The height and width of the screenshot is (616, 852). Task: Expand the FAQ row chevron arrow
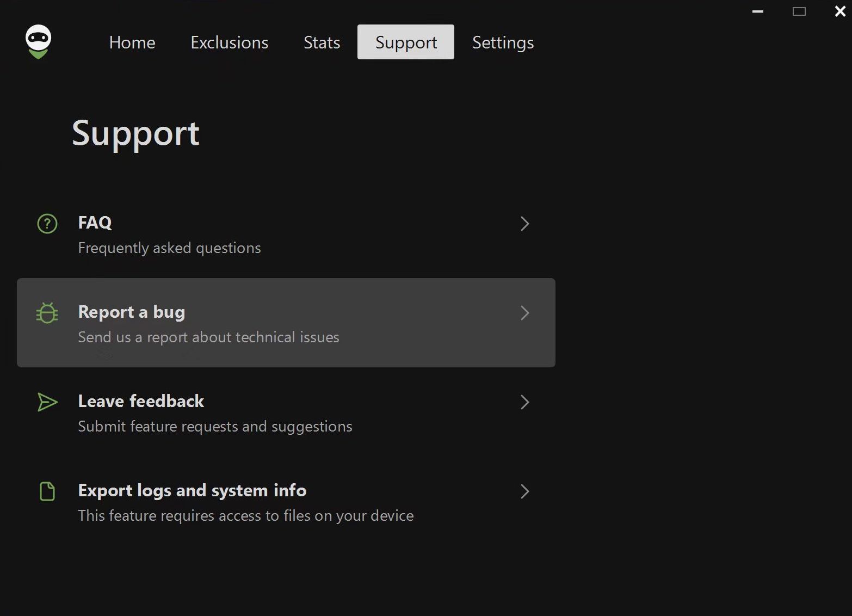(524, 224)
